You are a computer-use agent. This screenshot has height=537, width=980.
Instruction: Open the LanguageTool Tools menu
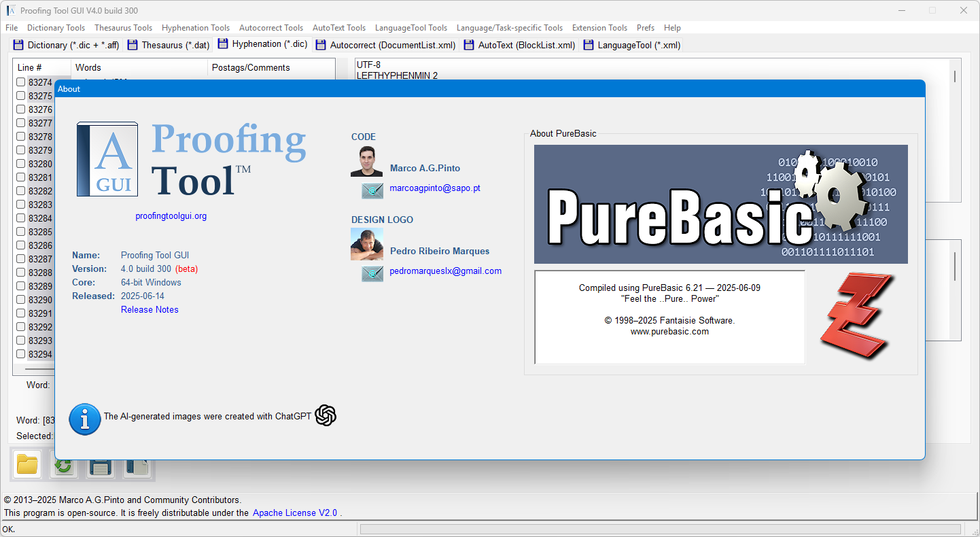[411, 28]
